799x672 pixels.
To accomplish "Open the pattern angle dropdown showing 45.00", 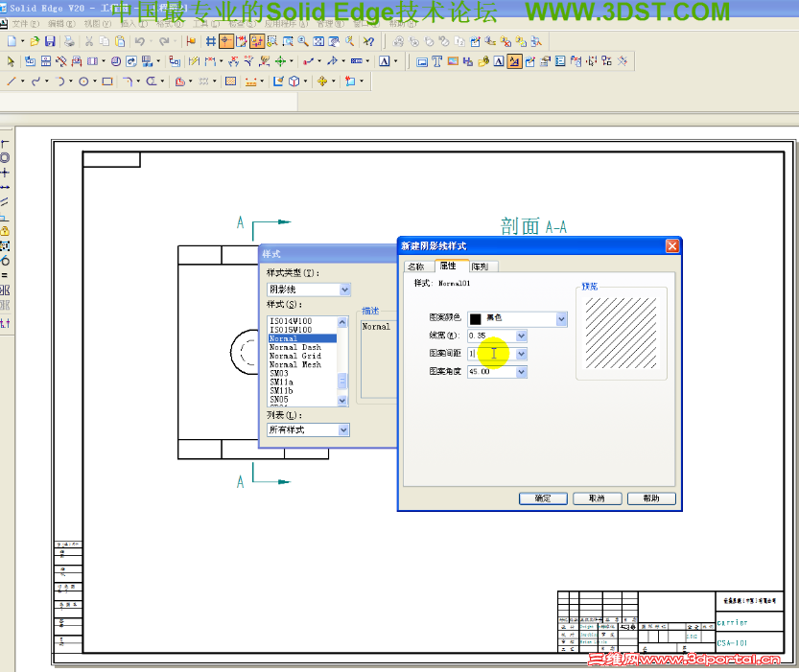I will (521, 372).
